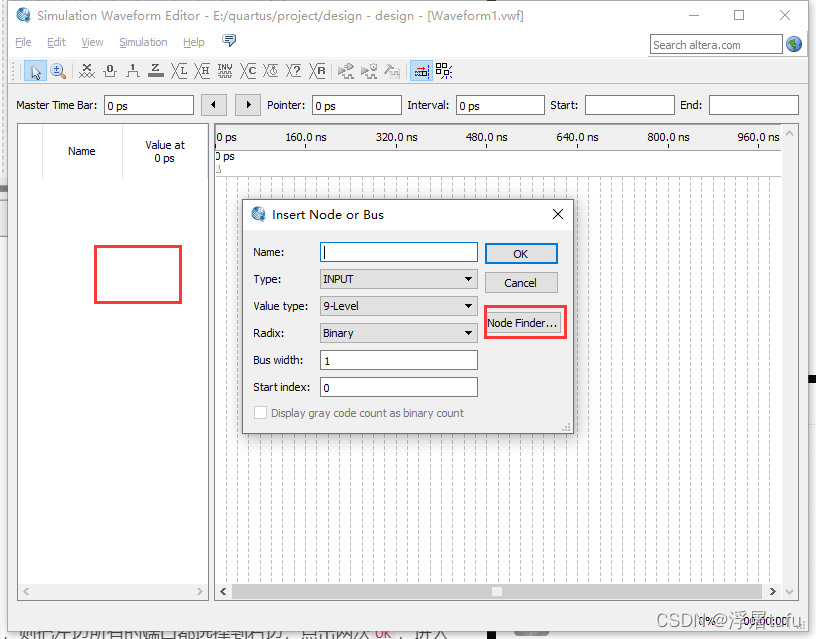Click the Pointer time field
816x639 pixels.
pyautogui.click(x=357, y=106)
